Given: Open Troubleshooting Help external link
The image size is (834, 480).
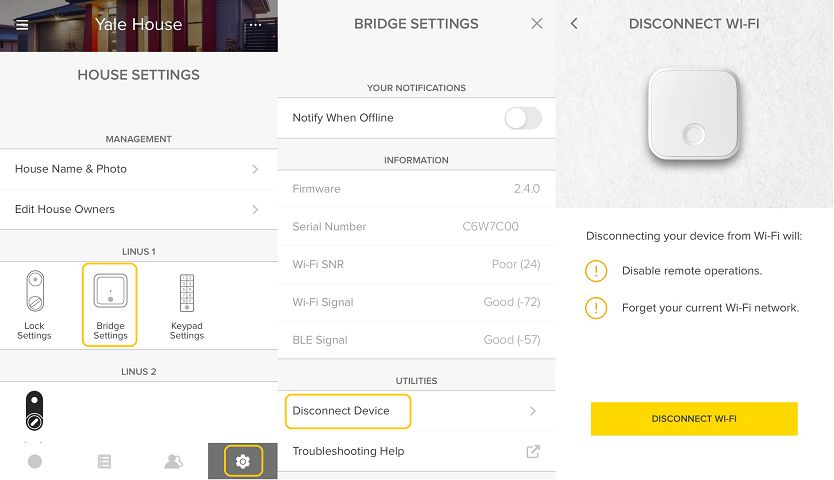Looking at the screenshot, I should (x=533, y=451).
